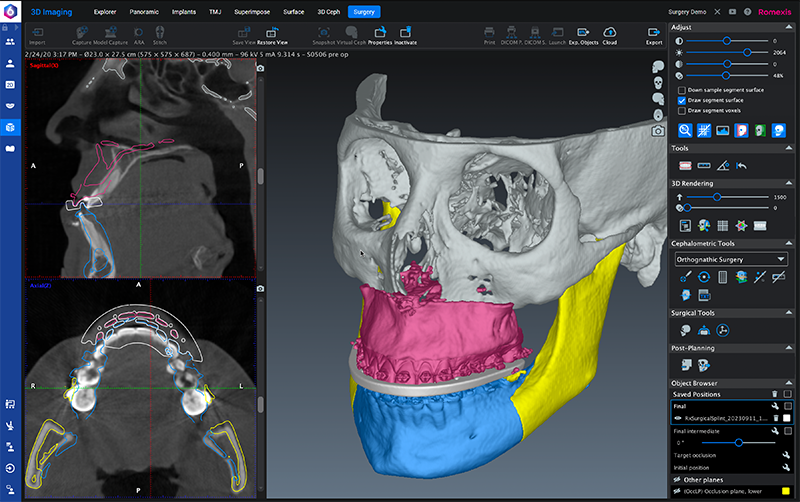The height and width of the screenshot is (502, 800).
Task: Tick the Saved Positions header checkbox
Action: coord(787,394)
